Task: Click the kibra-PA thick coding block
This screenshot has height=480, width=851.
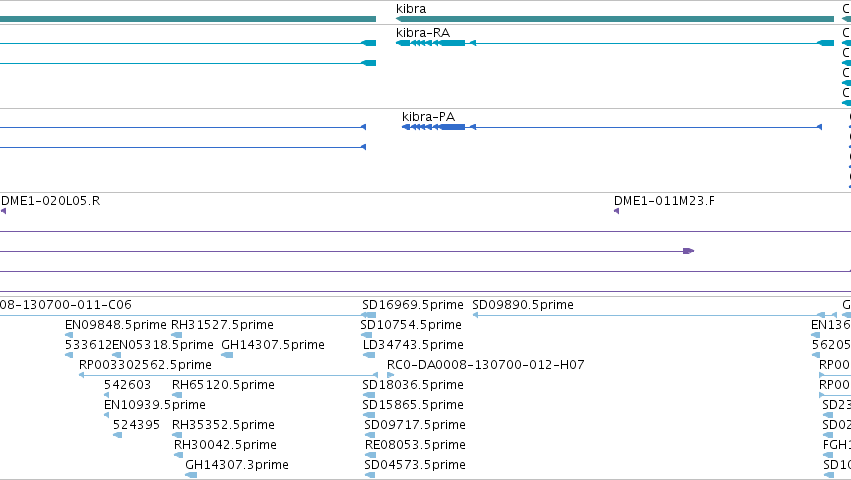Action: pos(453,127)
